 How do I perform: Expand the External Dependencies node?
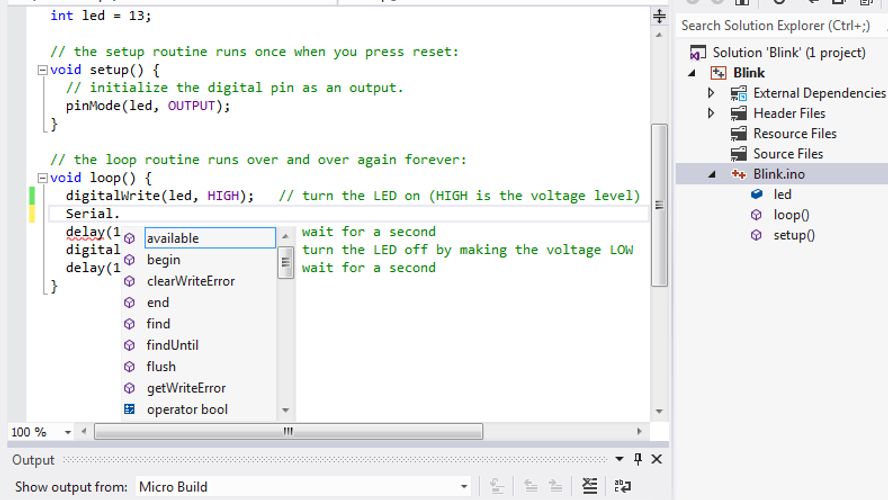tap(711, 93)
